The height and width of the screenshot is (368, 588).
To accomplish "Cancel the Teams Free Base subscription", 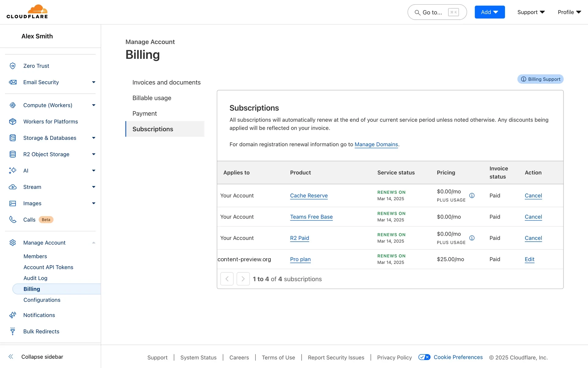I will [x=533, y=217].
